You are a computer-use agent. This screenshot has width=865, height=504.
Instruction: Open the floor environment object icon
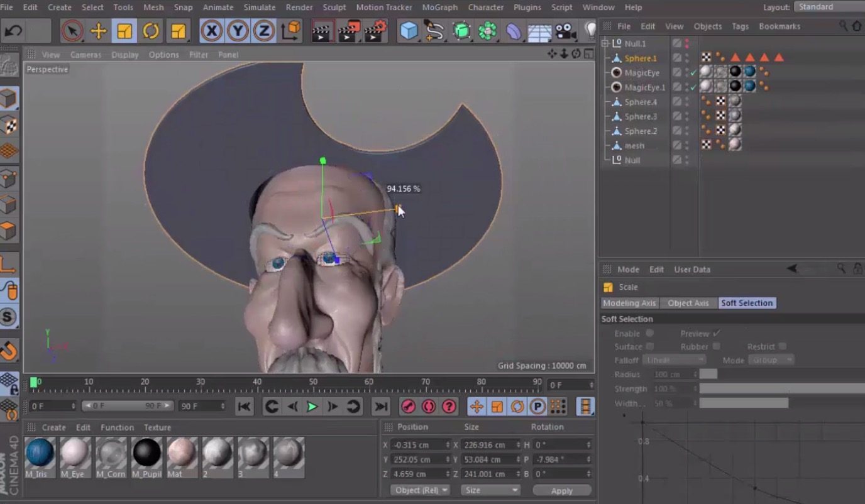click(539, 31)
